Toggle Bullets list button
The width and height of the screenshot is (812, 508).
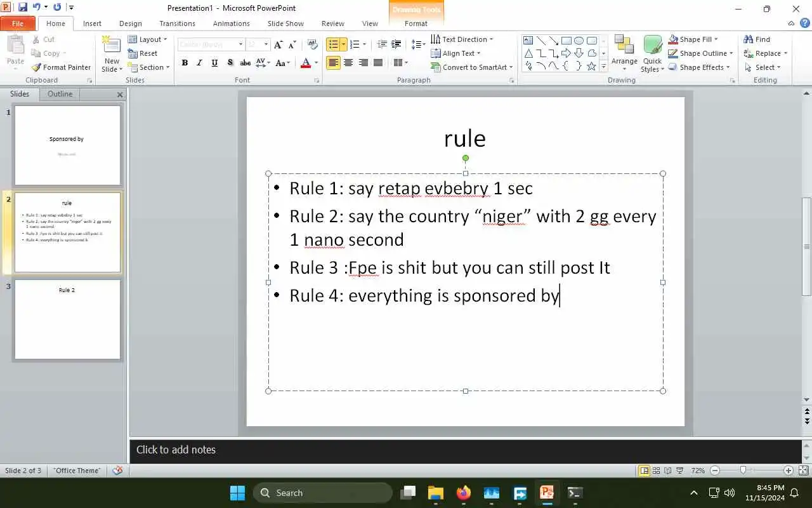pyautogui.click(x=333, y=44)
